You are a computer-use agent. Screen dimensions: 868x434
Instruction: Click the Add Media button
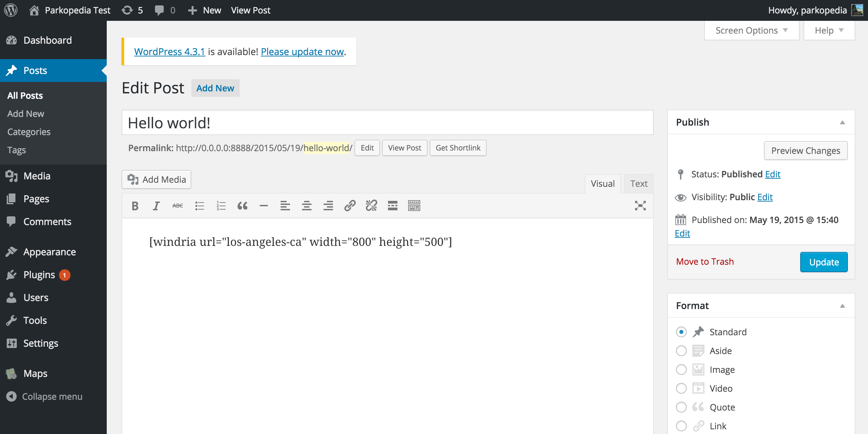(x=156, y=179)
